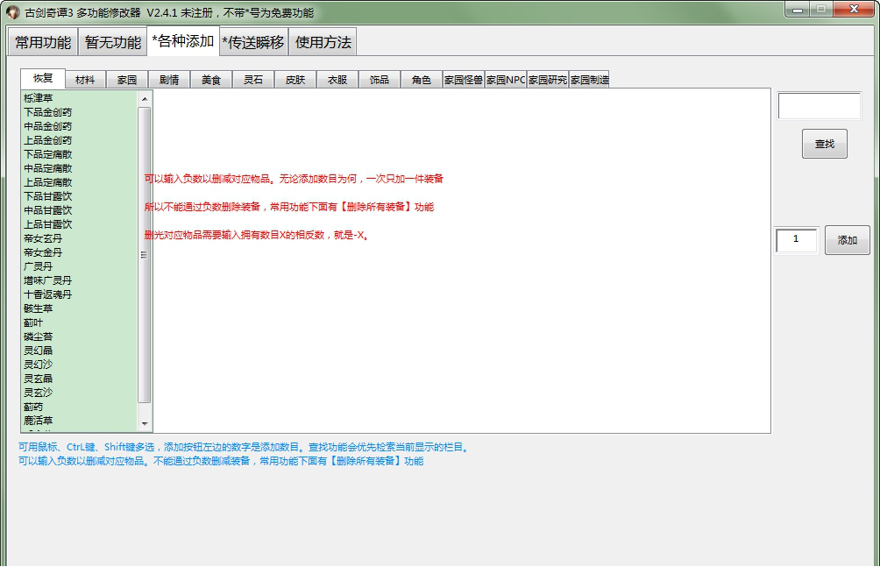880x588 pixels.
Task: Select 帝女玄丹 in the list
Action: (80, 238)
